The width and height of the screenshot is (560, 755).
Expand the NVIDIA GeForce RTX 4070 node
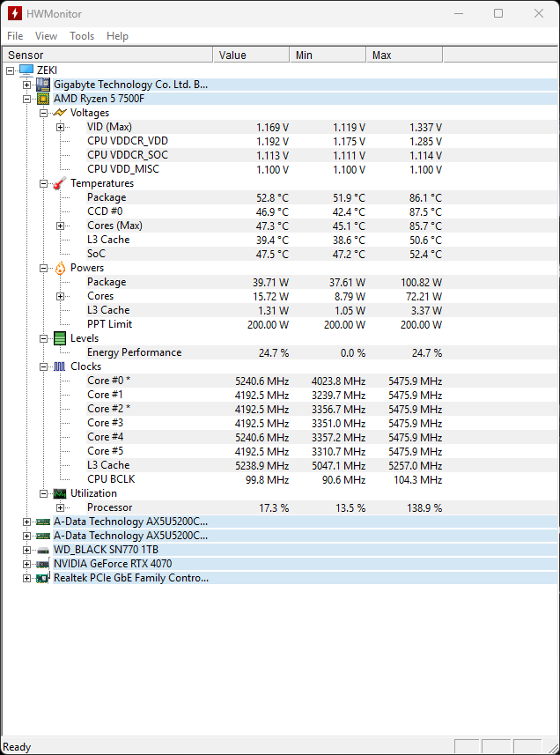pos(27,564)
